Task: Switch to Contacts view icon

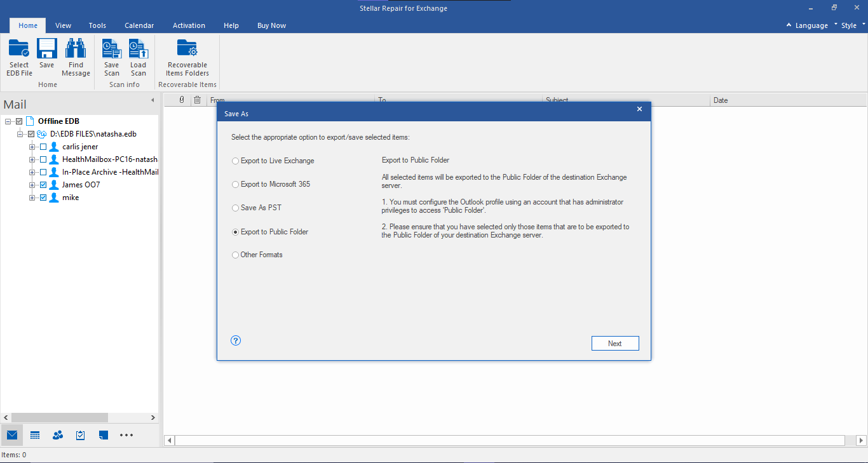Action: [x=58, y=435]
